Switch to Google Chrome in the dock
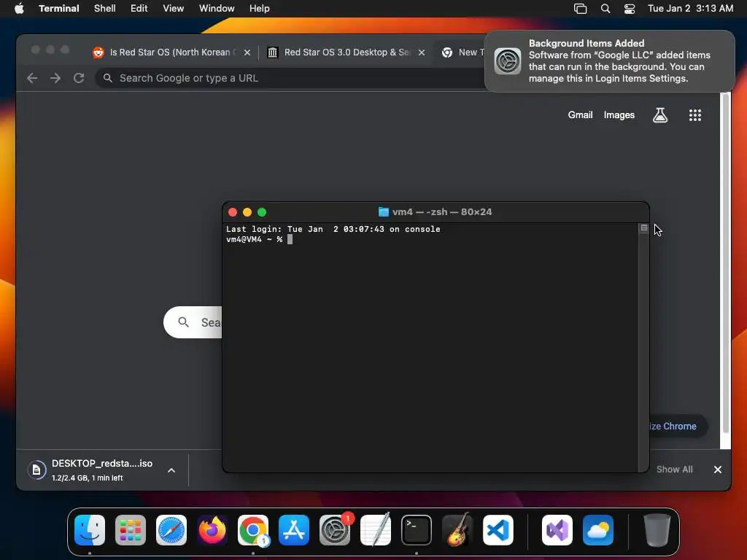The image size is (747, 560). (x=253, y=530)
